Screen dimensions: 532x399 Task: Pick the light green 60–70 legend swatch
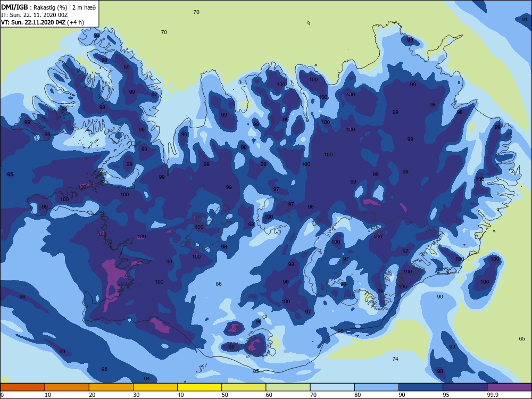pyautogui.click(x=288, y=387)
